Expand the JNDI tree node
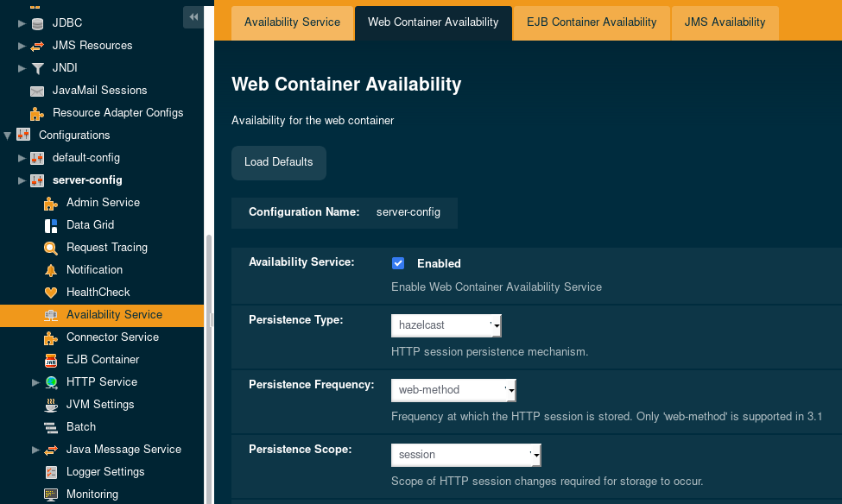Screen dimensions: 842x504 click(x=22, y=68)
